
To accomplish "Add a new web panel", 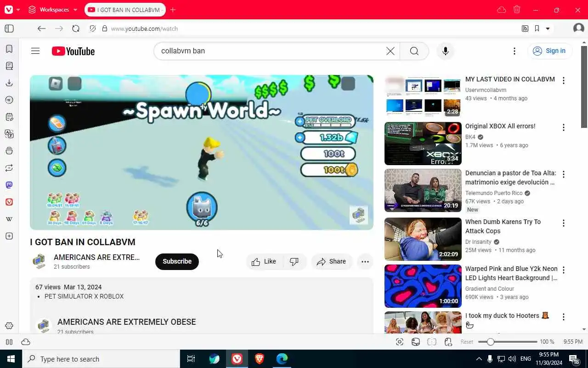I will pos(9,236).
